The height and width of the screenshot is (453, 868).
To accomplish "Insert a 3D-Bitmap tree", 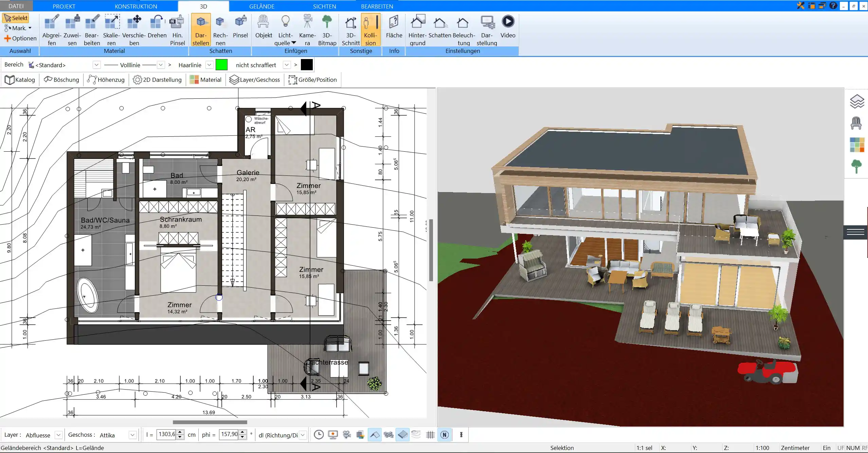I will pos(327,30).
